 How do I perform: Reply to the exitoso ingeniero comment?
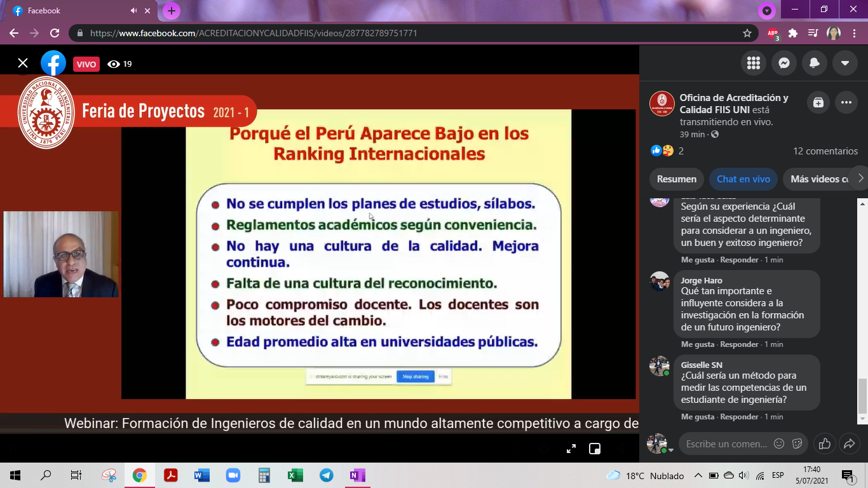(739, 260)
